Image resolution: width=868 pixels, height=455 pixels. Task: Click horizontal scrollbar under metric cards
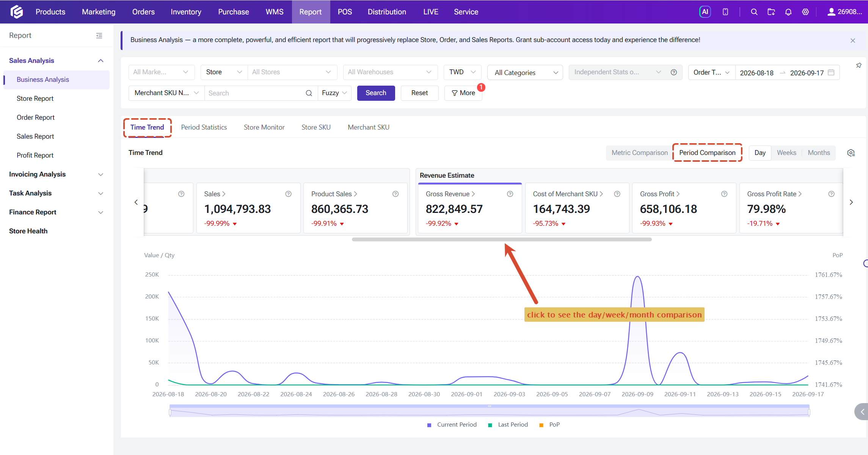click(x=501, y=239)
